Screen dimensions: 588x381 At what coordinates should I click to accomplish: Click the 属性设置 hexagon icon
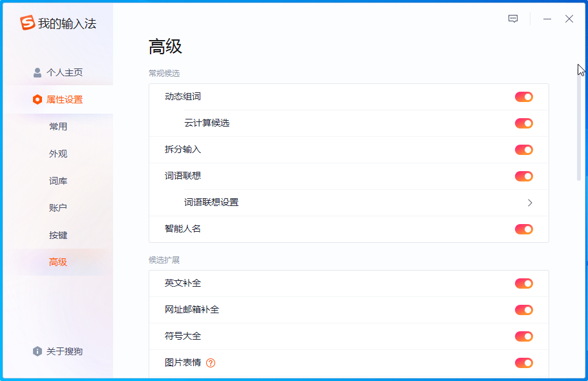tap(37, 99)
